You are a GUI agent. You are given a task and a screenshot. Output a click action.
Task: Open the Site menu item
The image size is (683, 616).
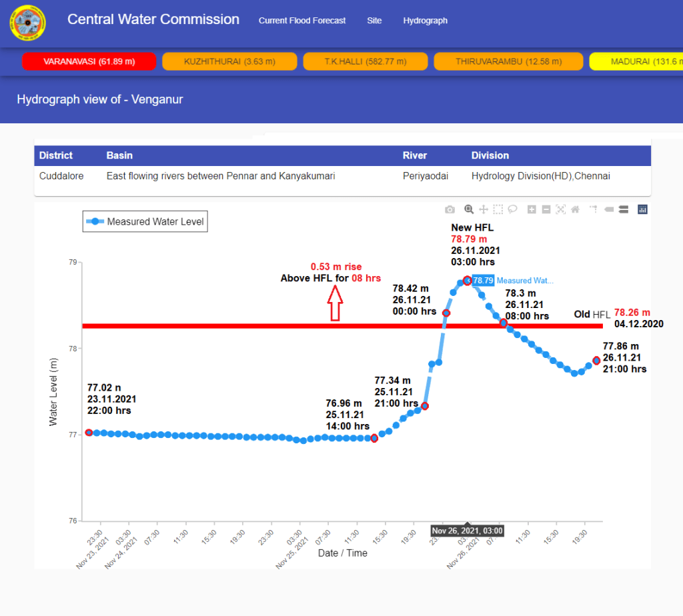coord(374,21)
